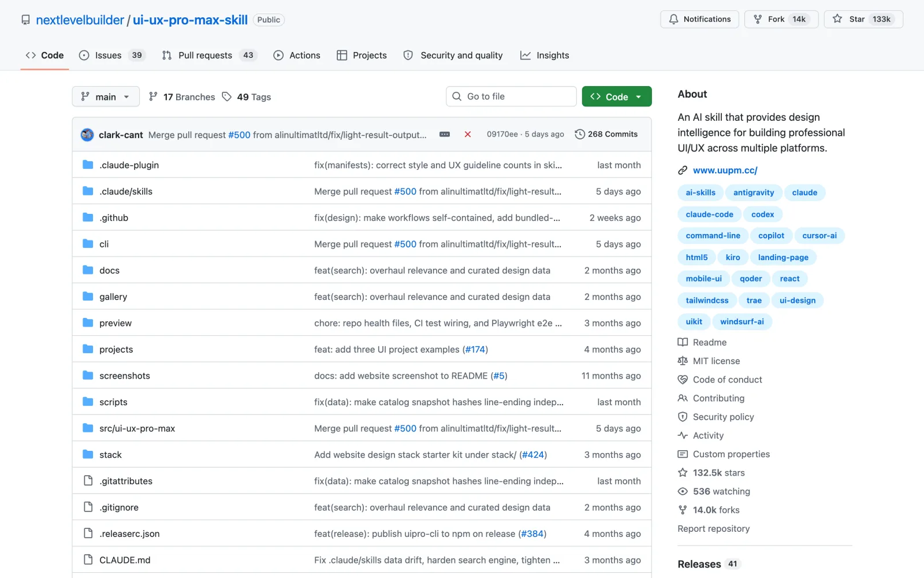
Task: Open the Security and quality tab
Action: coord(453,55)
